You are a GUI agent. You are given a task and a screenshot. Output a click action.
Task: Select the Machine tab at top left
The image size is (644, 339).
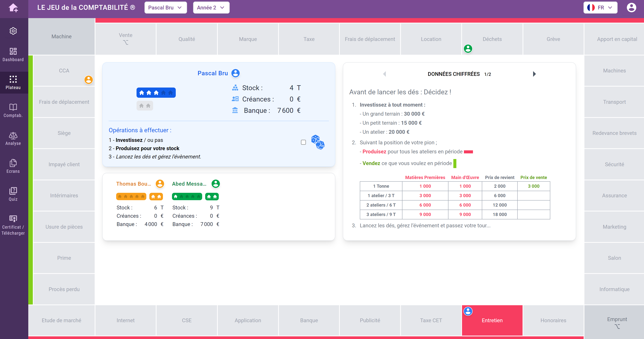tap(61, 36)
